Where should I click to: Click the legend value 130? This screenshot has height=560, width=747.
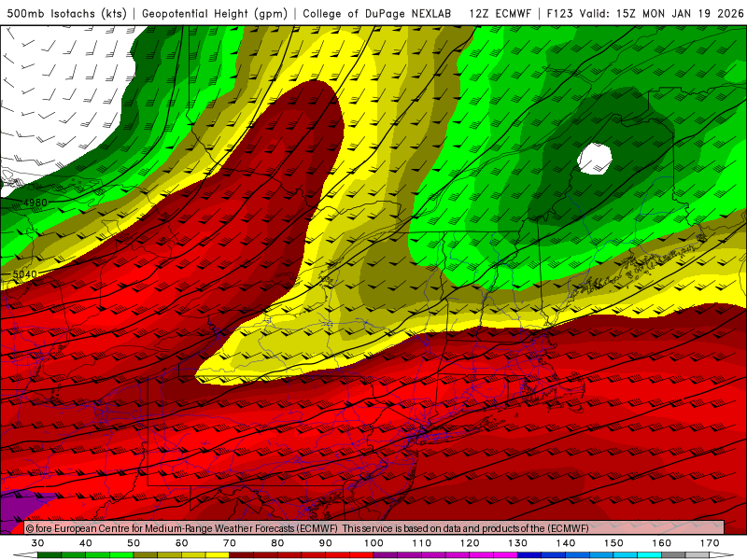click(518, 543)
